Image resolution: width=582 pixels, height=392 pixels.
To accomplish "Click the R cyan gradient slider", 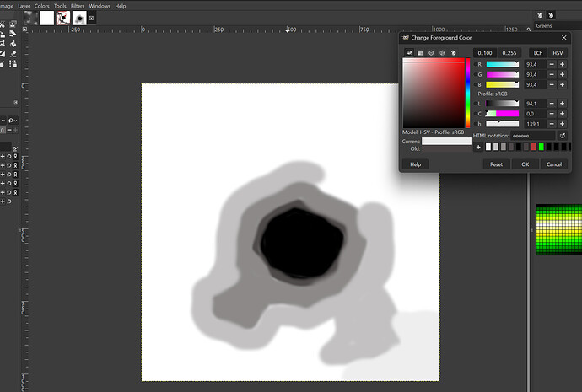I will pos(502,65).
